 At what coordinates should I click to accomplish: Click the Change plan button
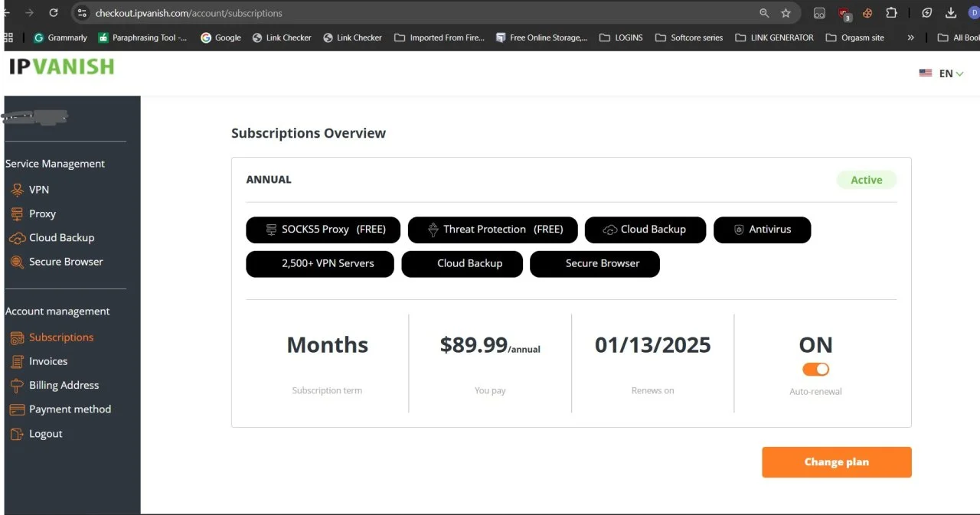click(837, 462)
